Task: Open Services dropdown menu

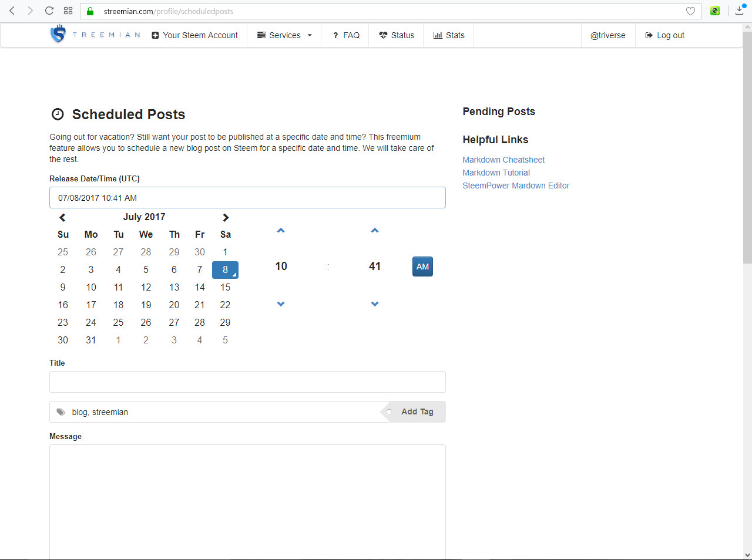Action: tap(284, 35)
